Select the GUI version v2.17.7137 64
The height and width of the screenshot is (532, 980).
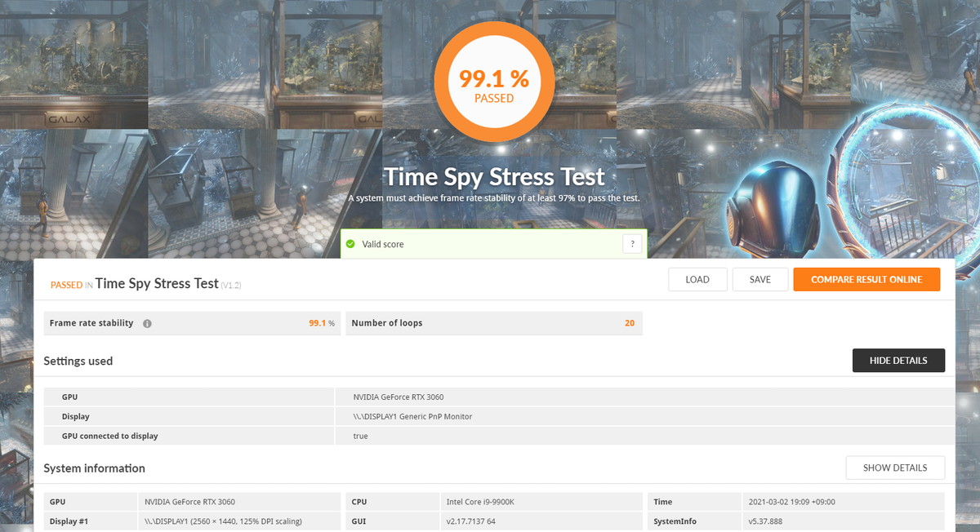click(470, 521)
